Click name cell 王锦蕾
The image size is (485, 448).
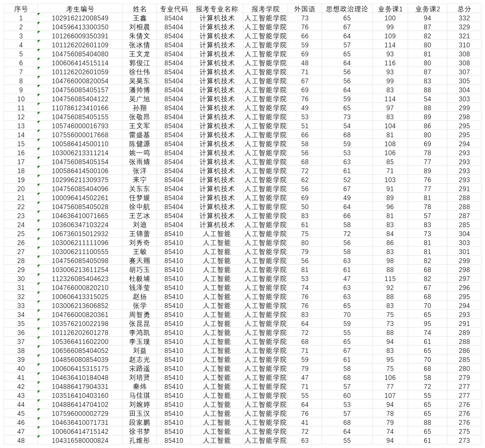140,234
